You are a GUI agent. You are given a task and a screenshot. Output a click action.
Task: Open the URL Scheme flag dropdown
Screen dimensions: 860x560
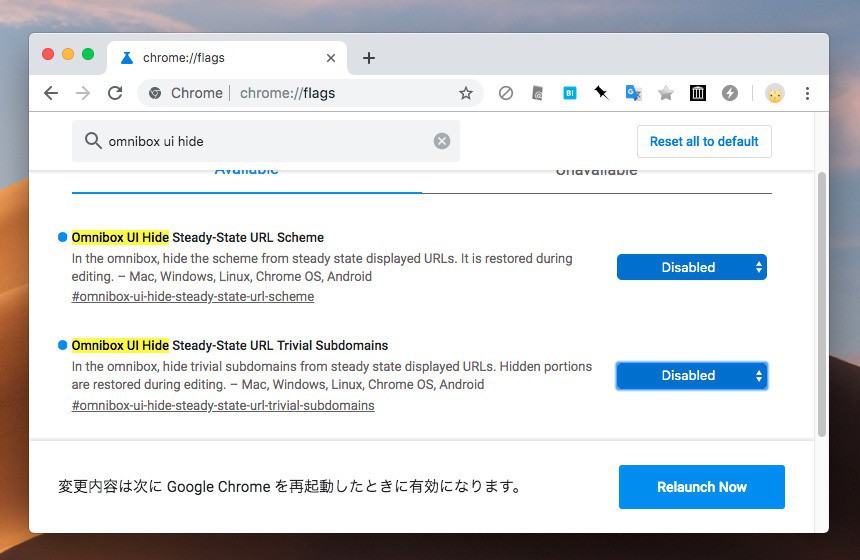691,267
